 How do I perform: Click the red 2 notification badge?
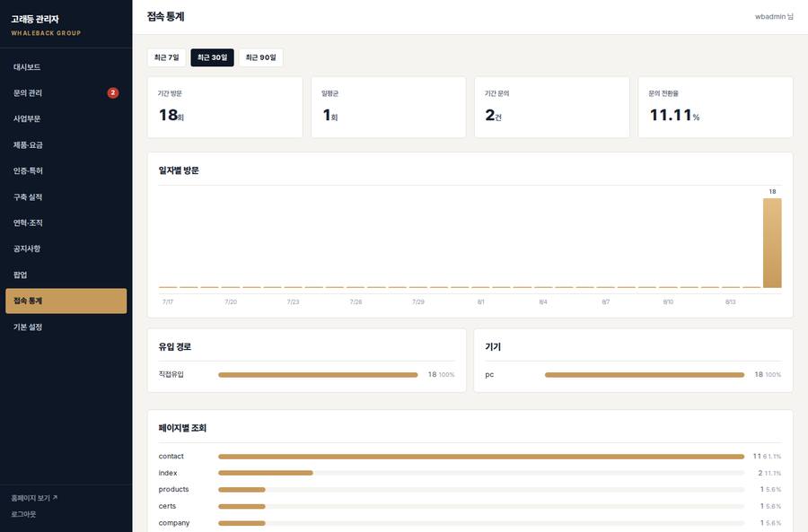(113, 92)
